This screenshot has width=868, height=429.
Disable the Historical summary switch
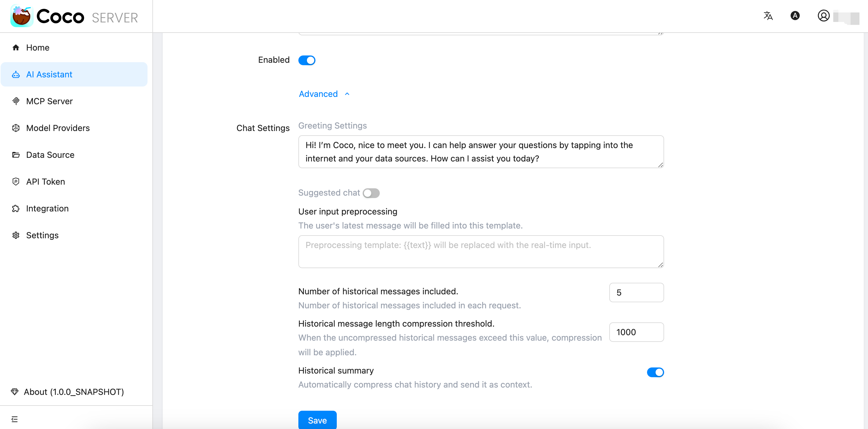(x=655, y=372)
